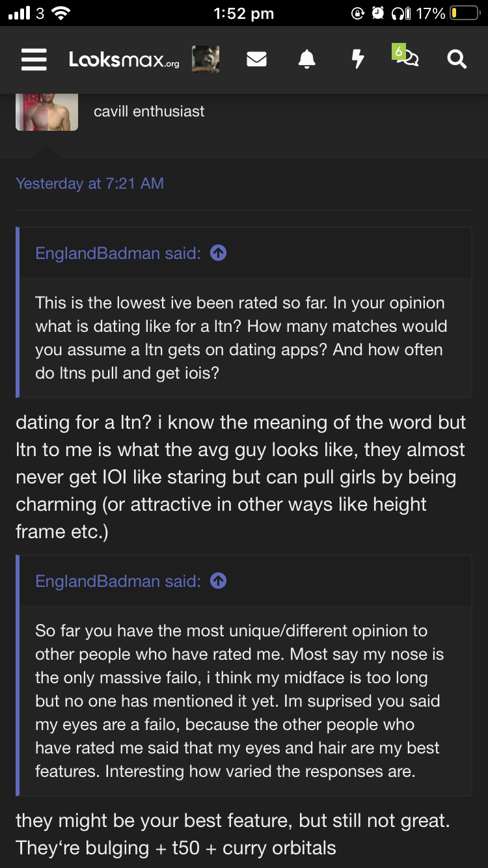Open the hamburger navigation menu
Viewport: 488px width, 868px height.
tap(34, 60)
